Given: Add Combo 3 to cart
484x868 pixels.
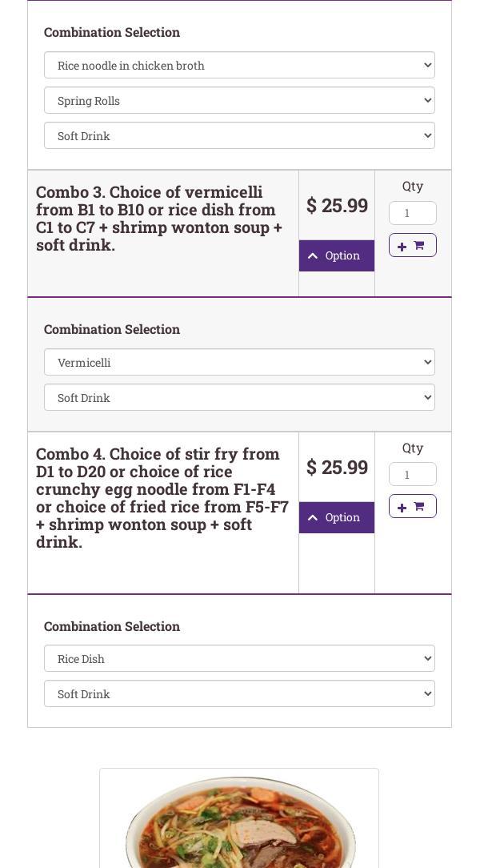Looking at the screenshot, I should tap(412, 245).
